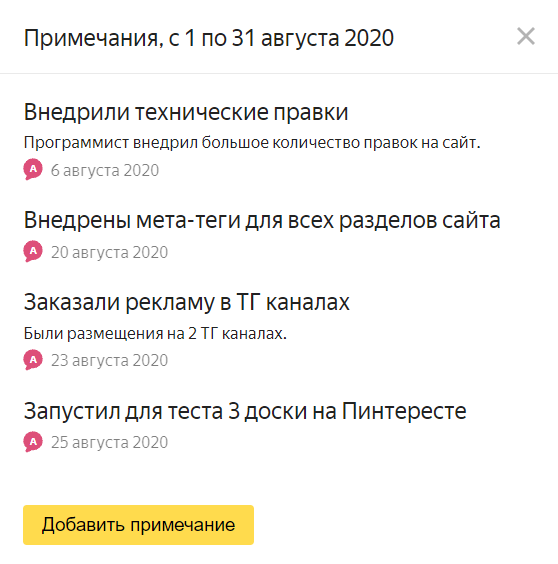Screen dimensions: 558x564
Task: Close the Примечания dialog with X
Action: (x=526, y=36)
